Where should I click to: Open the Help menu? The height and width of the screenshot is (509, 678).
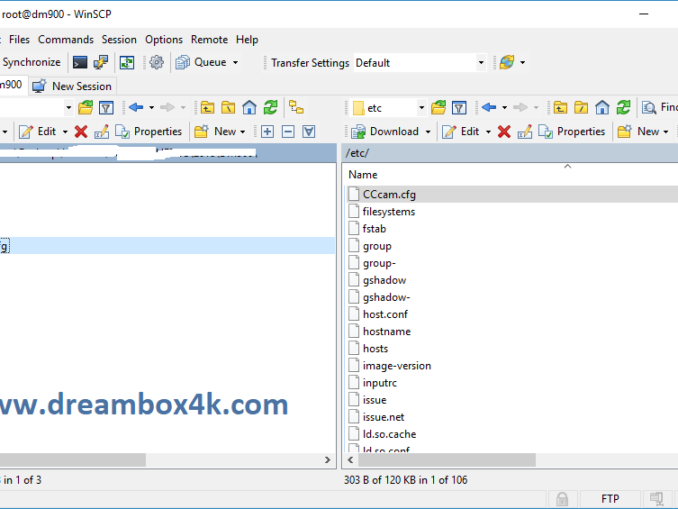247,40
